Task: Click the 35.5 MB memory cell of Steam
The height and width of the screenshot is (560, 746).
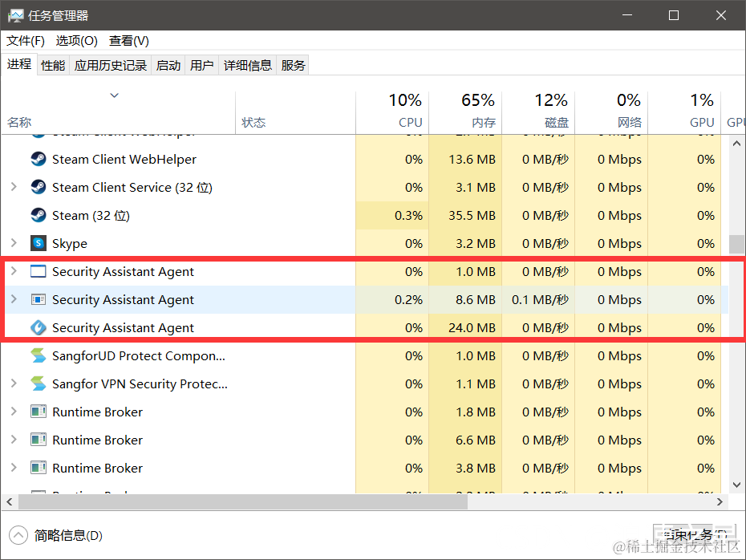Action: [465, 215]
